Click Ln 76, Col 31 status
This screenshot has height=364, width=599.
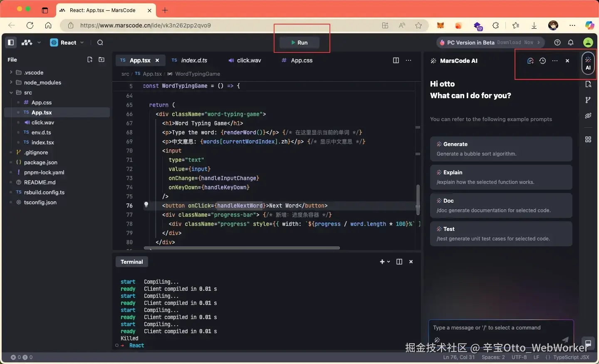click(459, 357)
